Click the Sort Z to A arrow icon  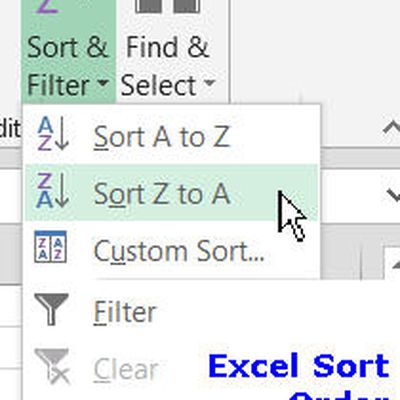coord(52,191)
